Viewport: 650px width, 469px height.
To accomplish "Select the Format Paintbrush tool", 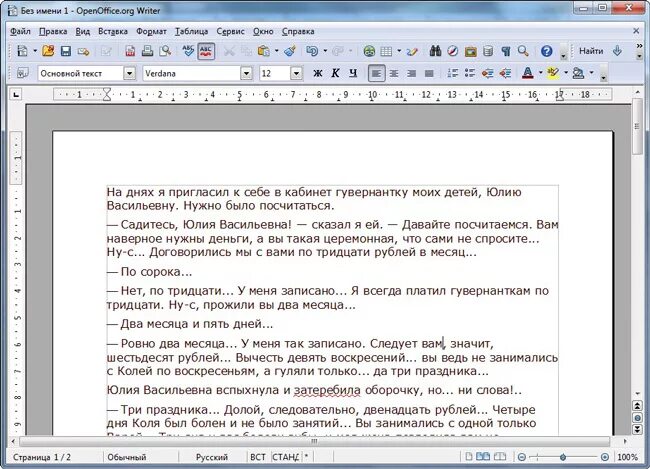I will (x=290, y=51).
